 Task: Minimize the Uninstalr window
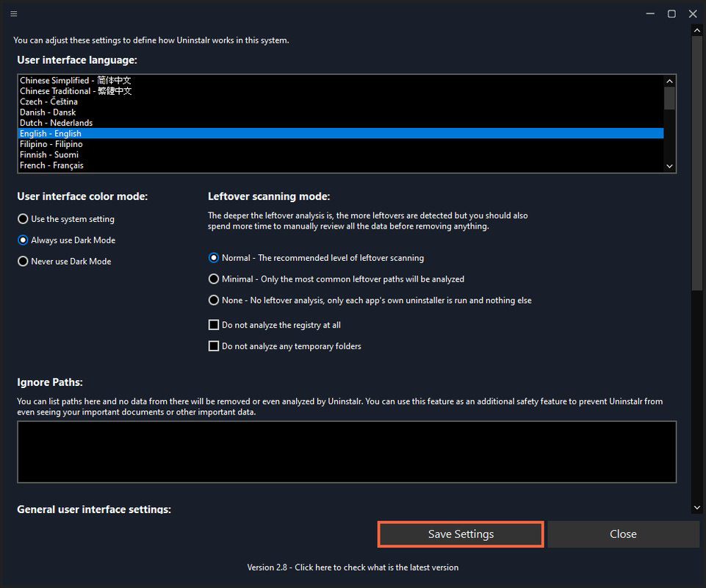pyautogui.click(x=650, y=13)
